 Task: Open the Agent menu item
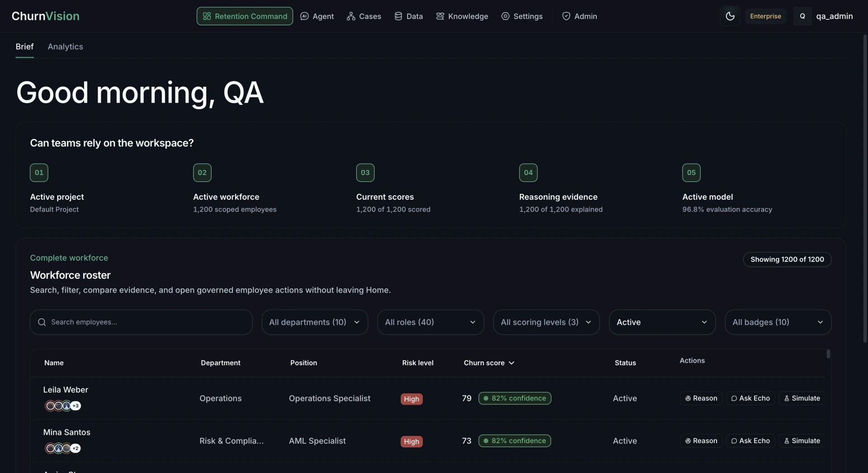317,16
